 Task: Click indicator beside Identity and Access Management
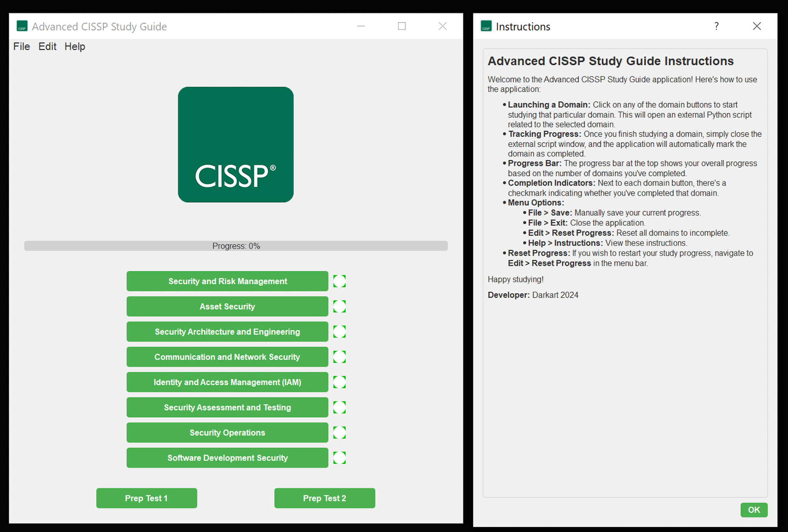tap(340, 382)
